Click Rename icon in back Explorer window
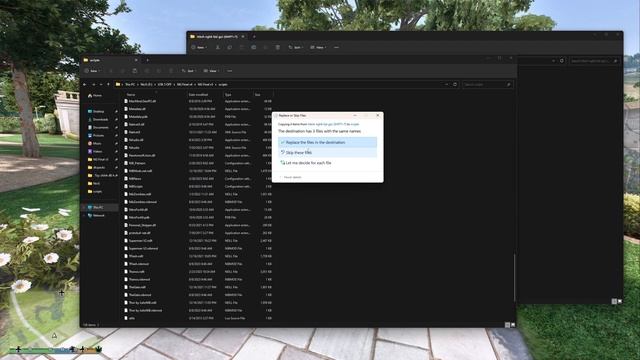 pos(253,47)
